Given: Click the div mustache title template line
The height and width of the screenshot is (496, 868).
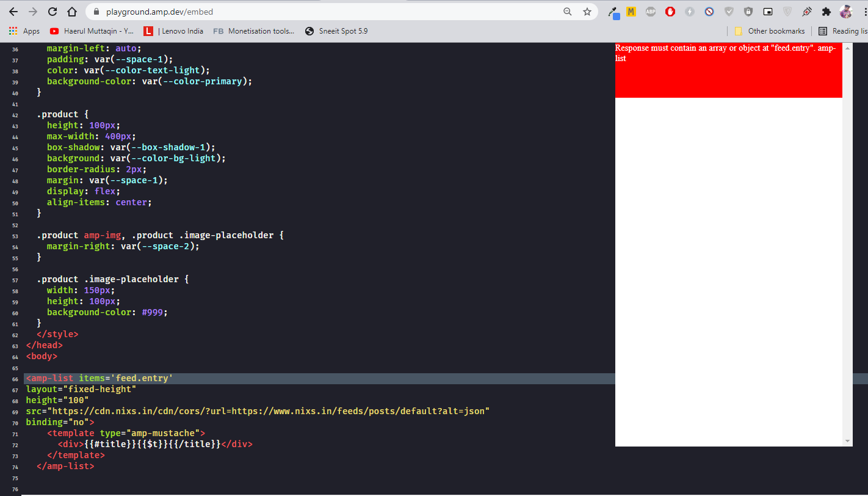Looking at the screenshot, I should click(155, 444).
